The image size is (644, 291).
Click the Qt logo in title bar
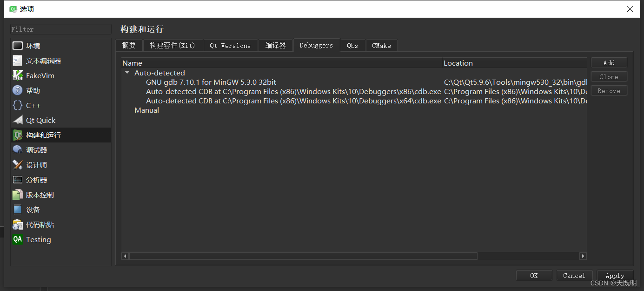point(13,9)
